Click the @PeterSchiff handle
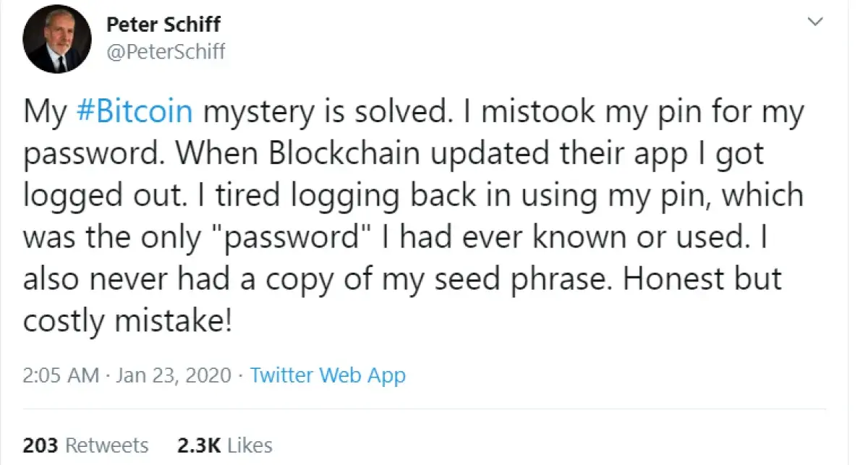This screenshot has width=868, height=465. (167, 51)
